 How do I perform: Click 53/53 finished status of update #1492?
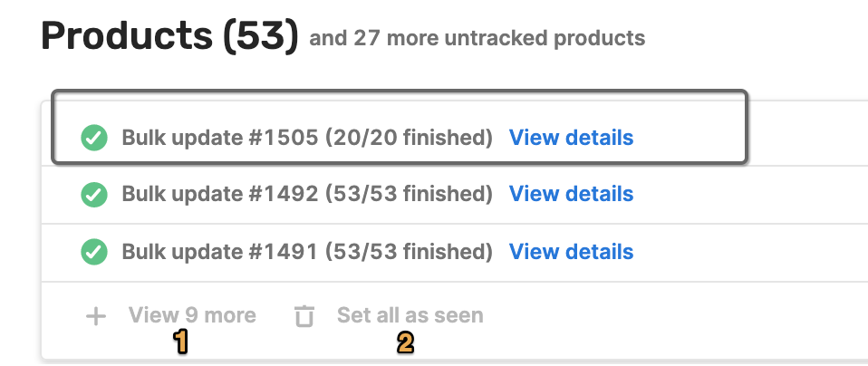pos(409,195)
